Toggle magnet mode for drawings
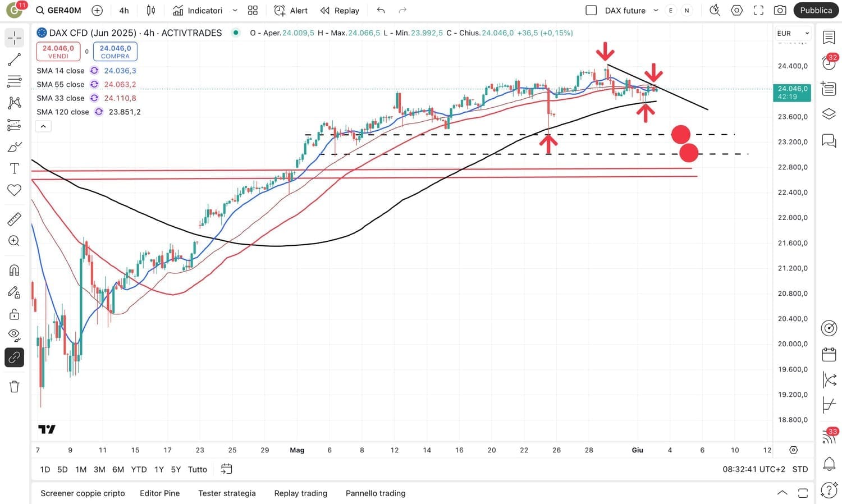The width and height of the screenshot is (842, 504). coord(14,270)
